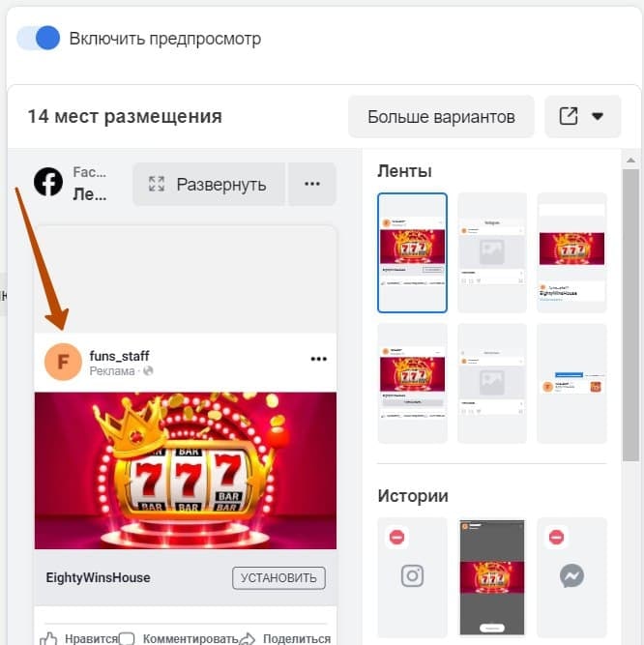Open three-dot menu next to Развернуть

click(x=312, y=184)
